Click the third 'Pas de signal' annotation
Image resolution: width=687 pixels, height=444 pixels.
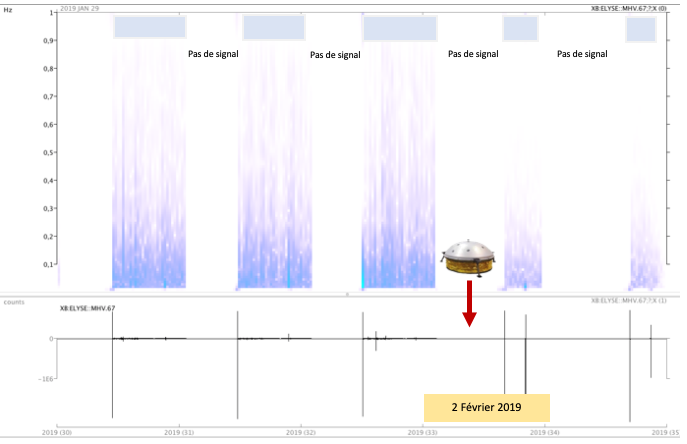(x=473, y=54)
